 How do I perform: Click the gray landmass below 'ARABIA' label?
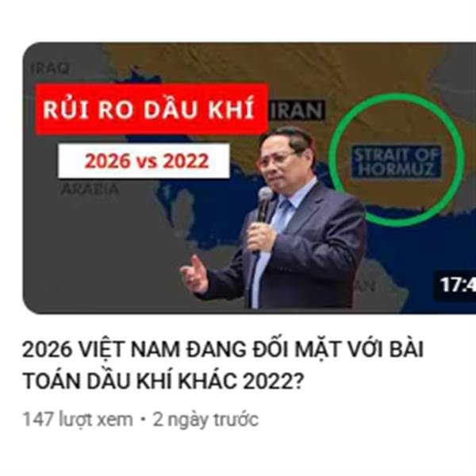click(91, 249)
